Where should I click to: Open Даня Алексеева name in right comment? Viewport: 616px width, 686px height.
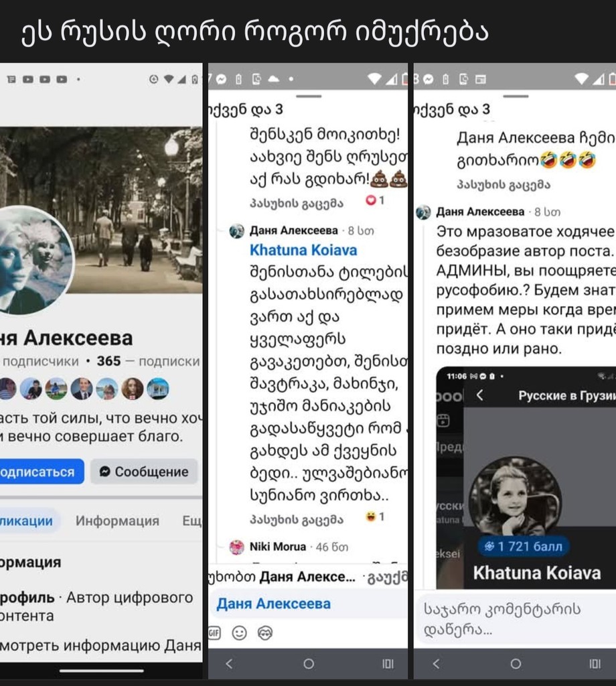pos(480,212)
